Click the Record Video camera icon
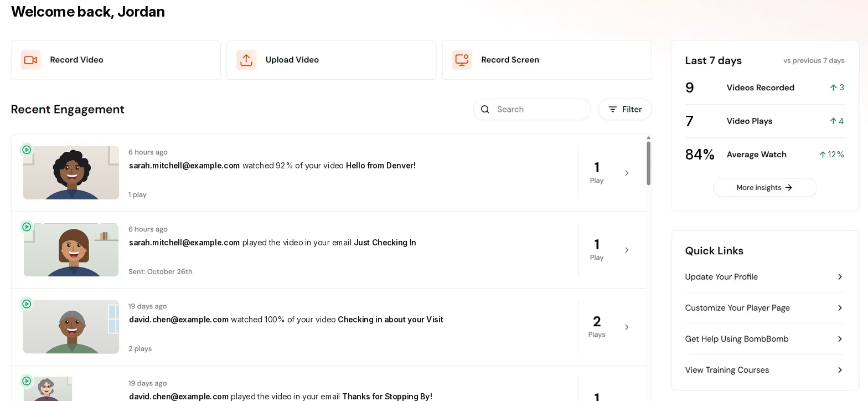Image resolution: width=868 pixels, height=401 pixels. pyautogui.click(x=31, y=60)
